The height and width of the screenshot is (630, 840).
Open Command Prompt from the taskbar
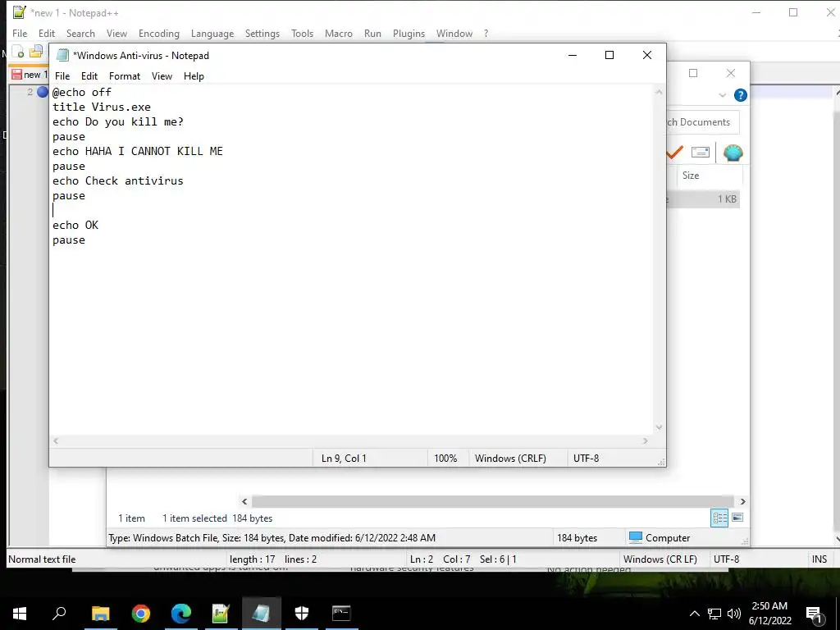tap(341, 614)
